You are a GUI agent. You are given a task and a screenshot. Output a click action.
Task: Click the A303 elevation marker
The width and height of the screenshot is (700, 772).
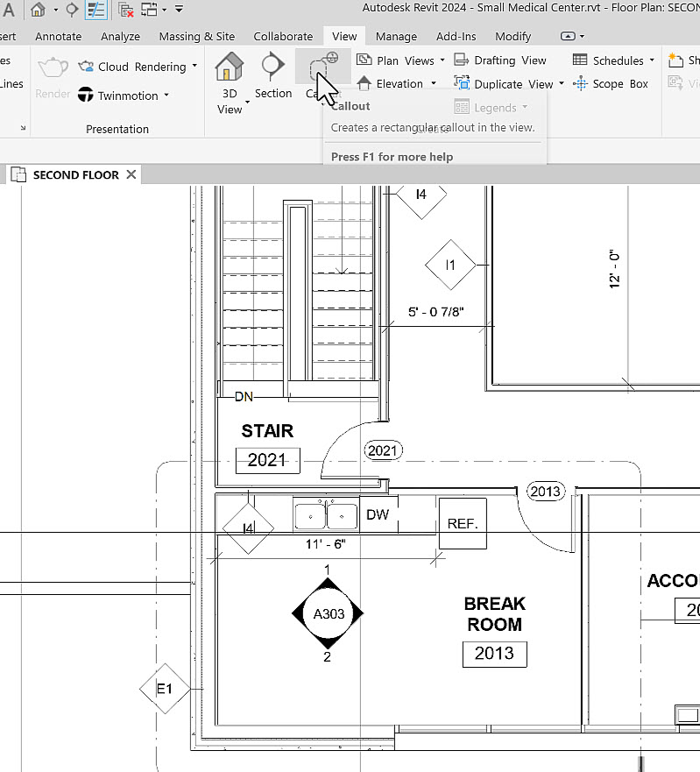328,613
